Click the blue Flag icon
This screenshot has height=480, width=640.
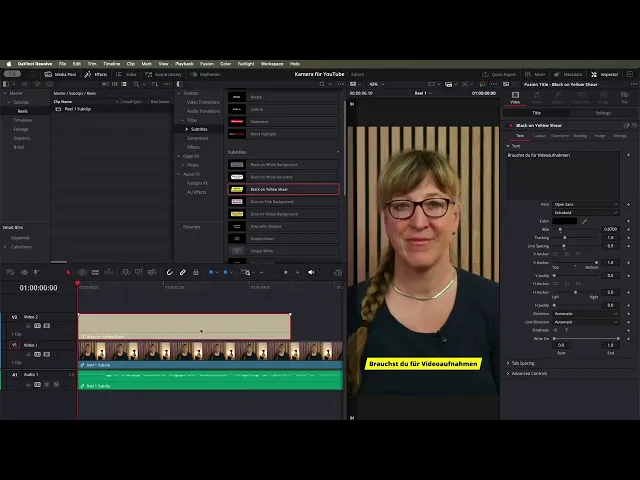211,272
